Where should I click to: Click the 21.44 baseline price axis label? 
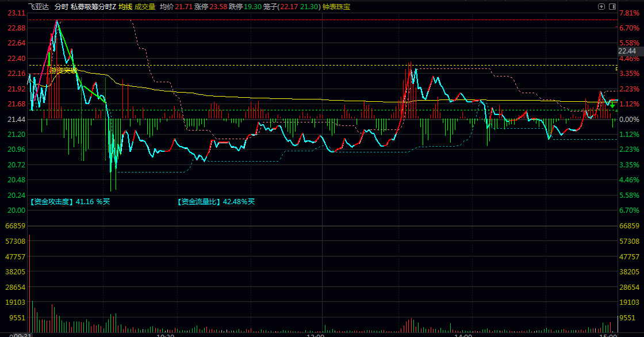17,119
